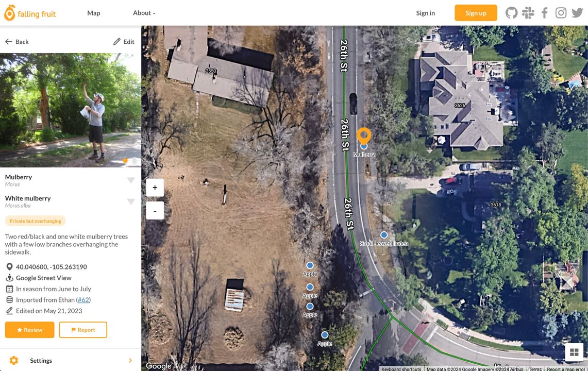Click the edited-date pencil icon
The height and width of the screenshot is (371, 588).
click(x=9, y=311)
